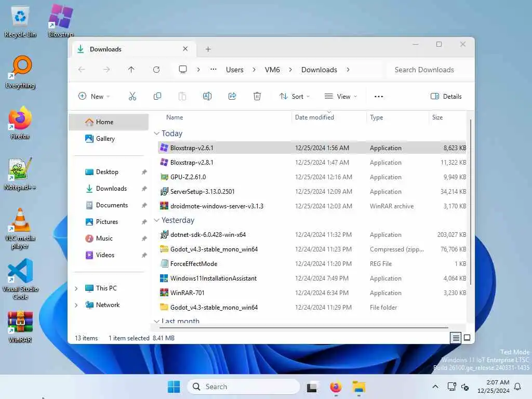Show hidden tray icons chevron
532x399 pixels.
[x=435, y=387]
